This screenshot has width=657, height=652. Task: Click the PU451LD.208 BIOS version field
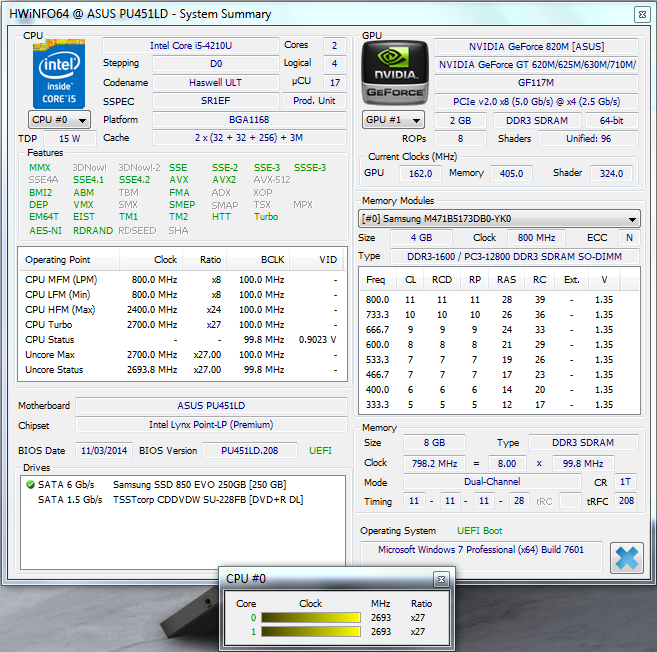pyautogui.click(x=250, y=450)
